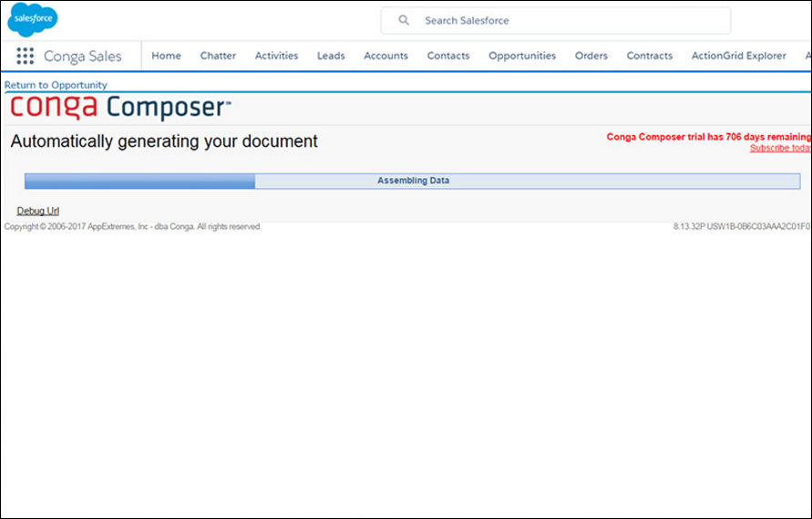Screen dimensions: 812x519
Task: Open the Home tab
Action: (166, 56)
